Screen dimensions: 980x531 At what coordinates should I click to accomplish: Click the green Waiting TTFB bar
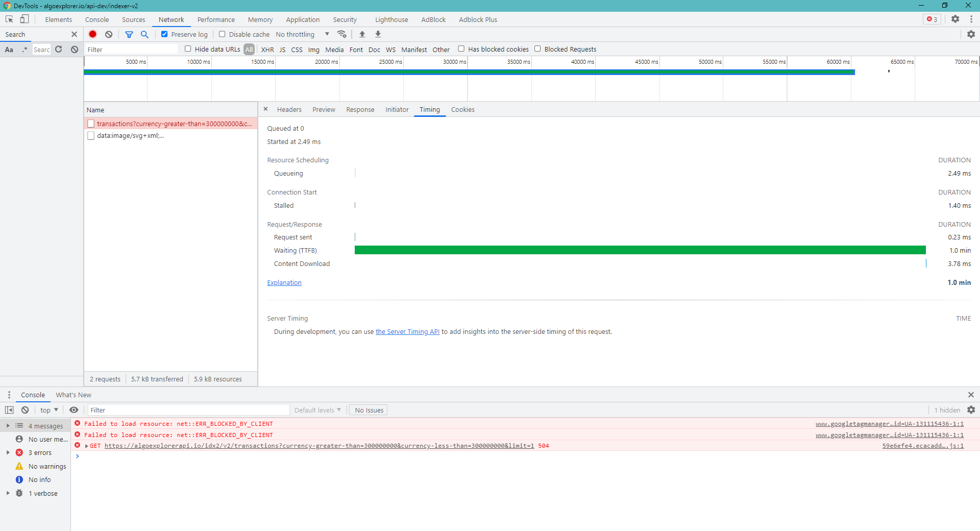[640, 250]
